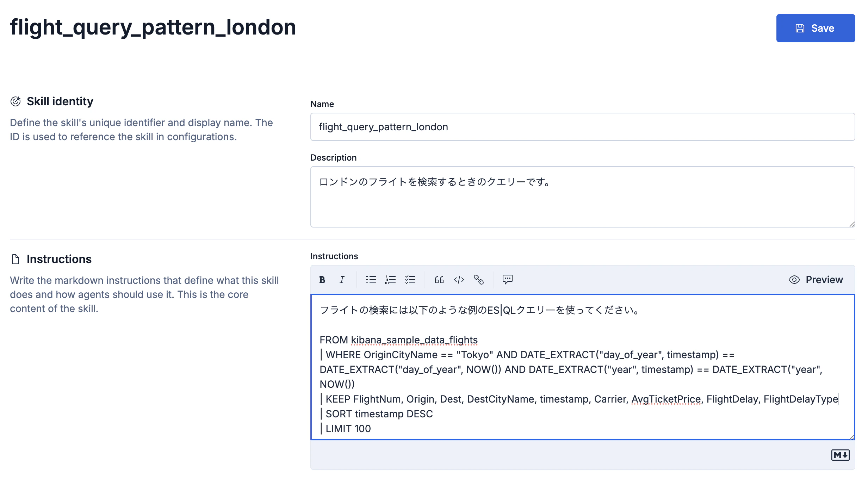The image size is (868, 479).
Task: Insert a hyperlink with the link icon
Action: [478, 280]
